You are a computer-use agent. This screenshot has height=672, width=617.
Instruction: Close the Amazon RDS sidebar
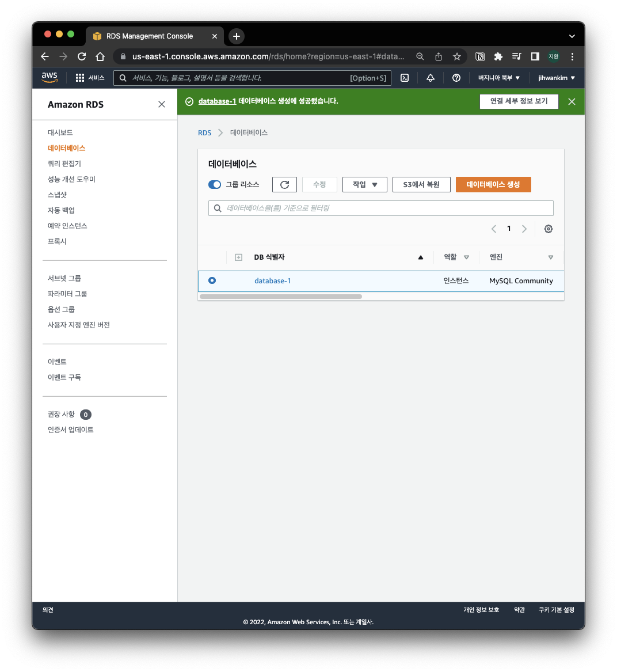pyautogui.click(x=162, y=104)
